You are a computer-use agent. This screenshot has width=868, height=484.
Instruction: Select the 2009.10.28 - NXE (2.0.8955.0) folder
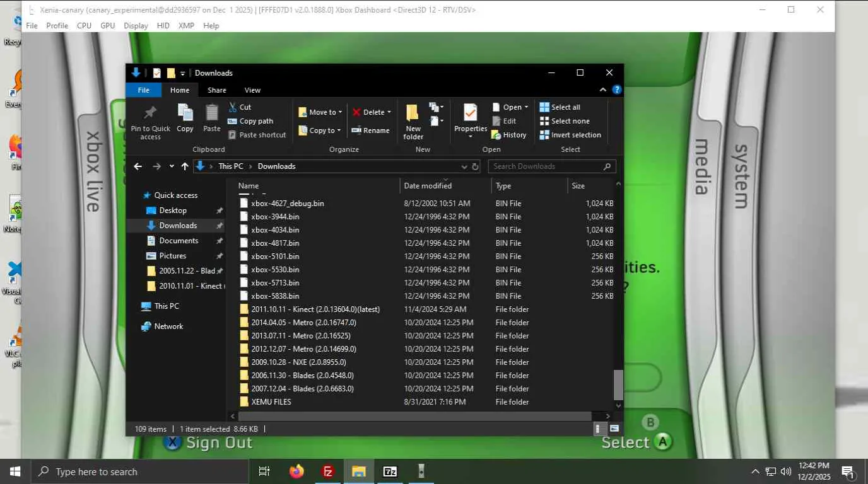(298, 362)
